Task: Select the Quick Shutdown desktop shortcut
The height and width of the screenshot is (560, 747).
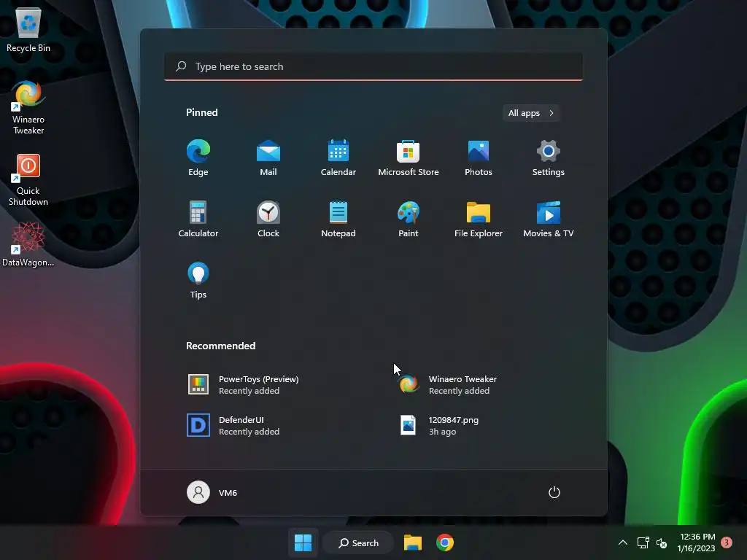Action: point(28,179)
